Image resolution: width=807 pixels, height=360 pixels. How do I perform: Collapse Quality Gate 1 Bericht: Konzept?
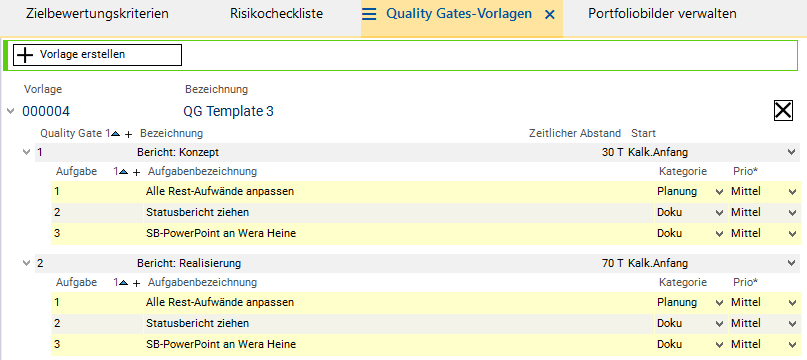(x=27, y=152)
